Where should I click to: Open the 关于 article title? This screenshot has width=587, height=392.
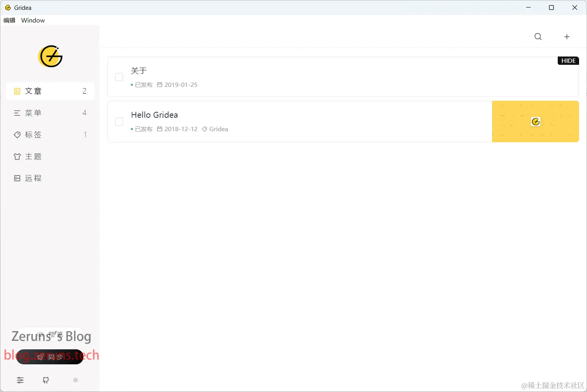[x=139, y=71]
